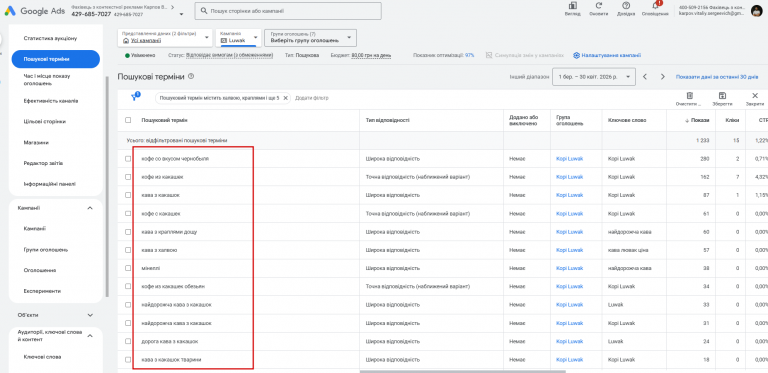Click the left sidebar vertical scrollbar

coord(107,186)
